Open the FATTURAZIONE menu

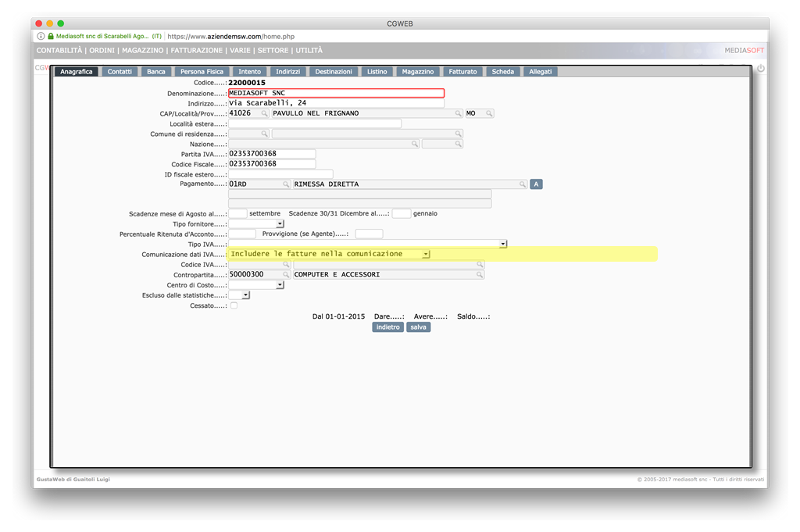coord(196,51)
